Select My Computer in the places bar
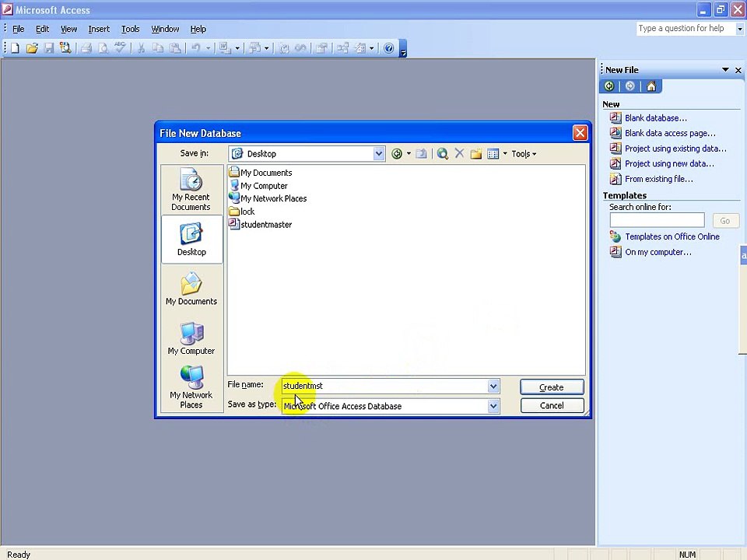 click(191, 338)
